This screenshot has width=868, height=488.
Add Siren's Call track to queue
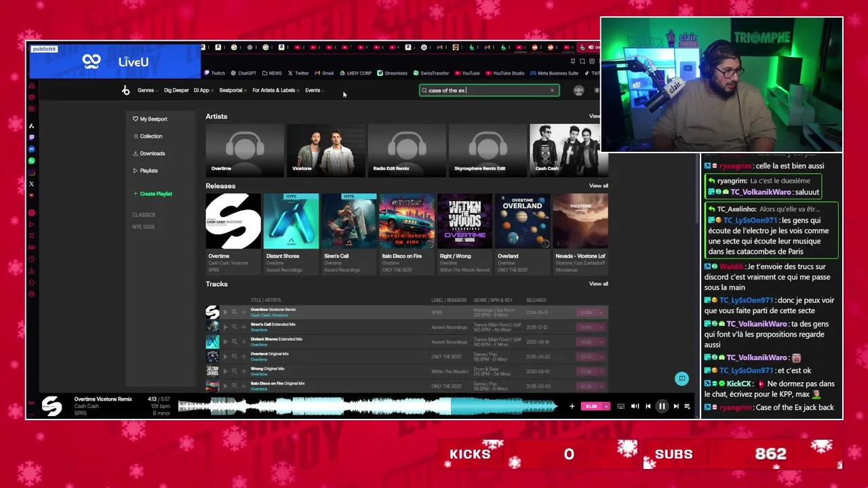(235, 327)
